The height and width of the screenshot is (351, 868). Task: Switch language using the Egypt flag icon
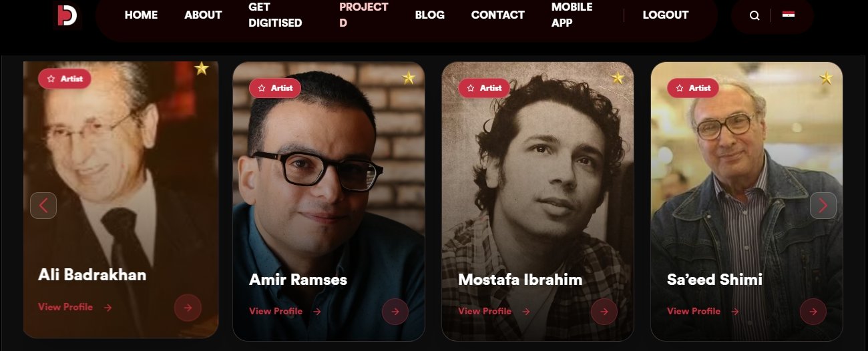tap(789, 14)
